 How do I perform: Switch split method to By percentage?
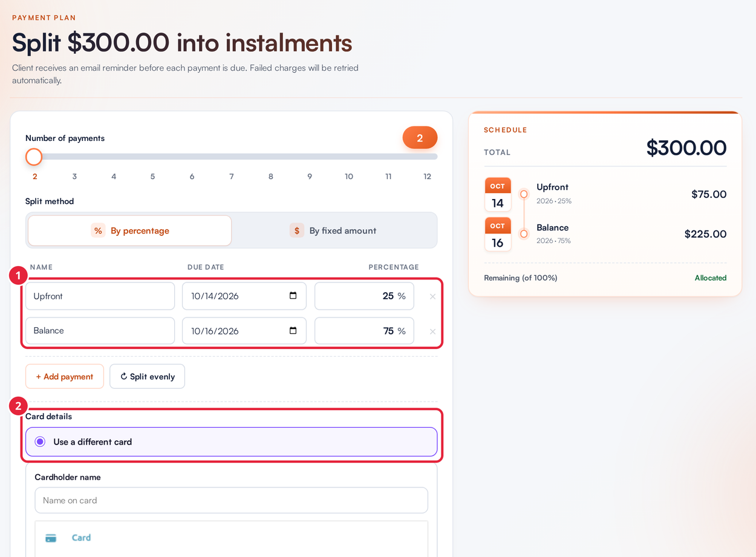pos(129,230)
